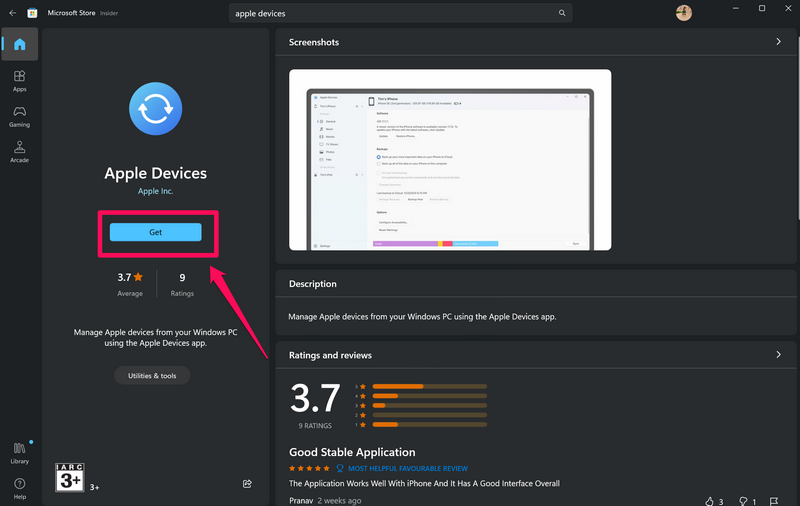Open the Arcade section
This screenshot has width=800, height=506.
20,152
